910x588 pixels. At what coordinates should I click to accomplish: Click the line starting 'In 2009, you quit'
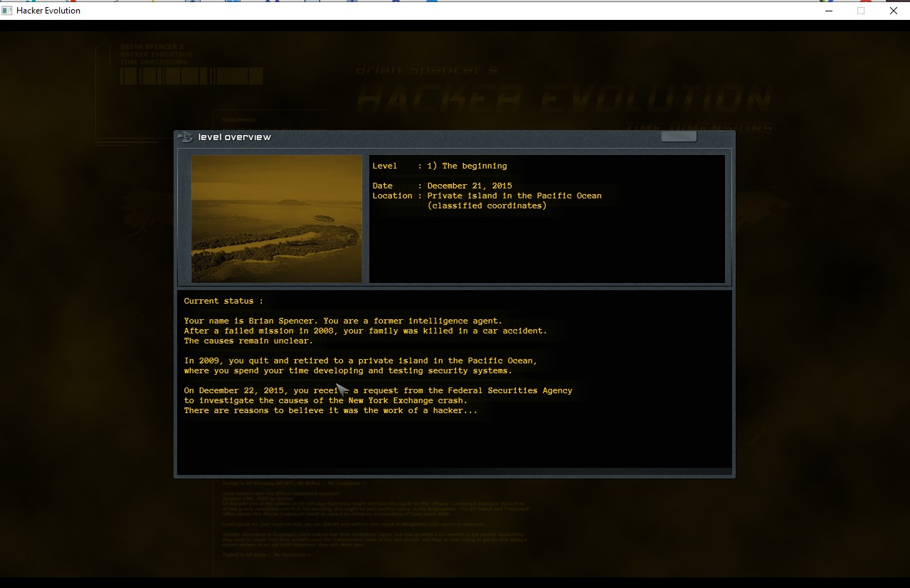click(x=361, y=360)
